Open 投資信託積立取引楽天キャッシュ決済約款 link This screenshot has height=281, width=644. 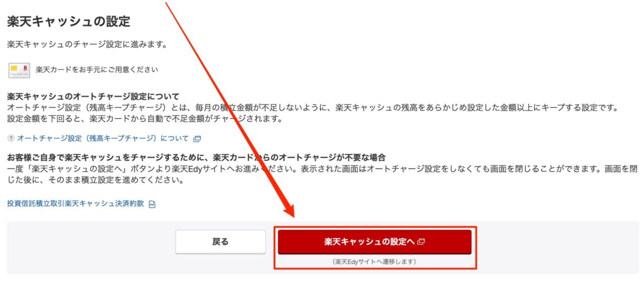75,204
